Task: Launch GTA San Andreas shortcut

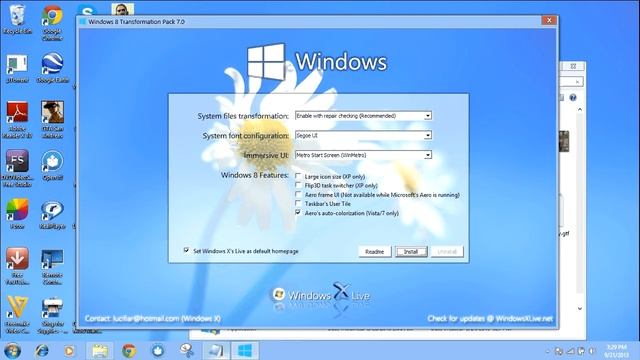Action: point(52,120)
